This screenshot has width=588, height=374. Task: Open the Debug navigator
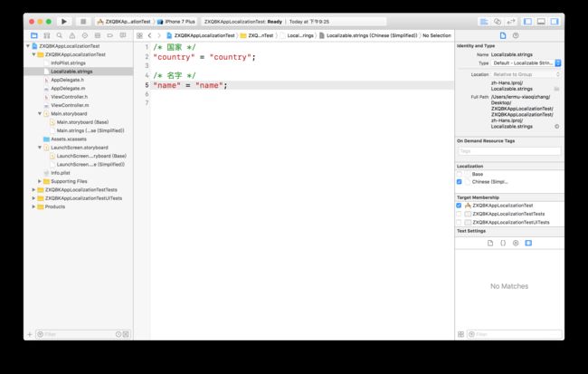pos(98,35)
